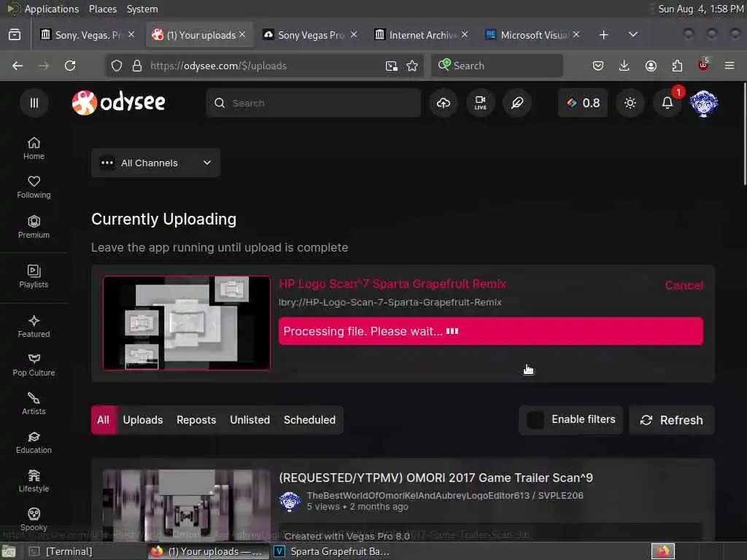747x560 pixels.
Task: Expand the All Channels dropdown
Action: tap(155, 163)
